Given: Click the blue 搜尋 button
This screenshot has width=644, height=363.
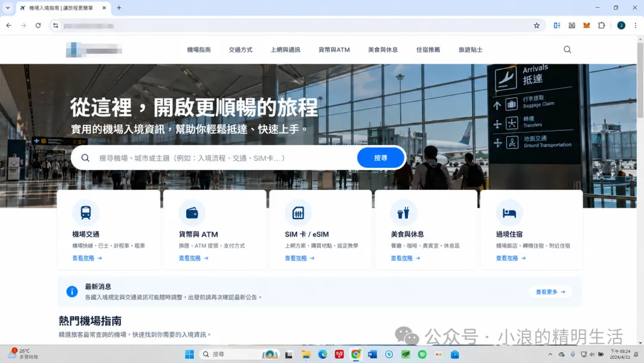Looking at the screenshot, I should point(380,158).
